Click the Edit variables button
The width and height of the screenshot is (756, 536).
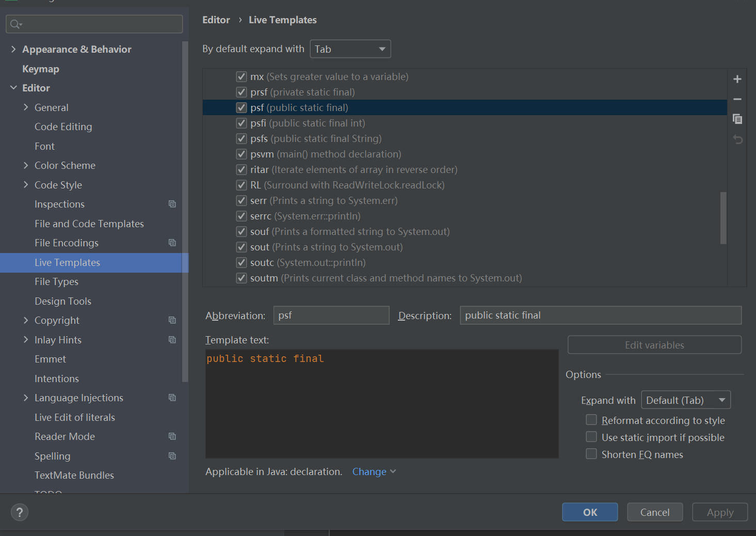click(654, 345)
